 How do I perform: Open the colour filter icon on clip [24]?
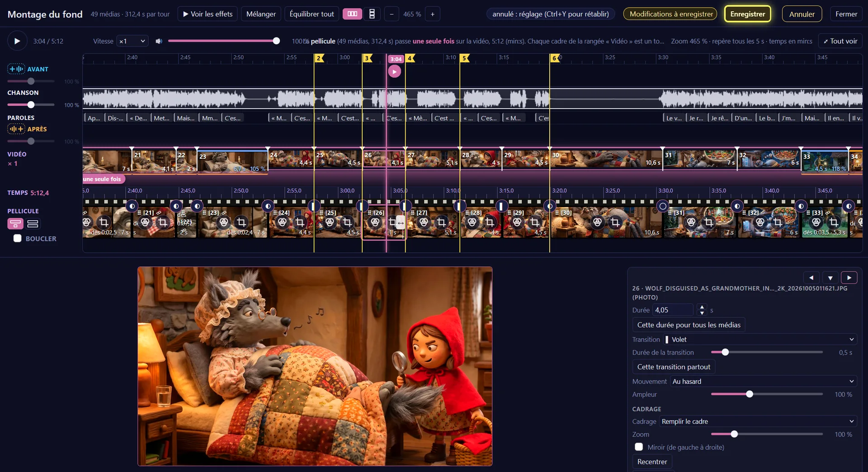[x=282, y=222]
